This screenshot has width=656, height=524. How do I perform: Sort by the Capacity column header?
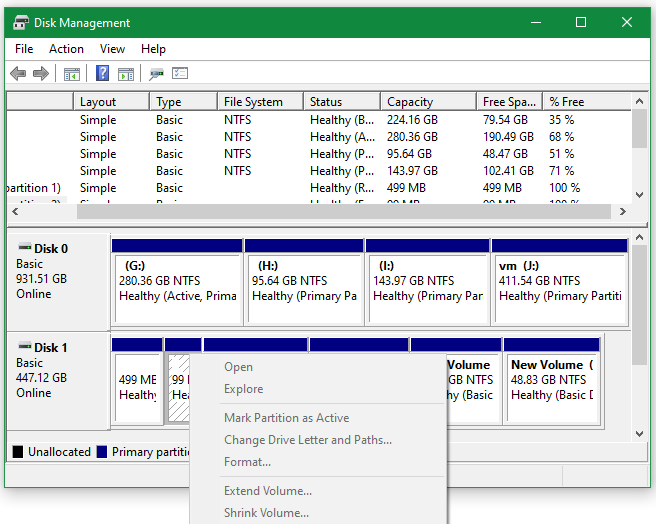tap(428, 102)
